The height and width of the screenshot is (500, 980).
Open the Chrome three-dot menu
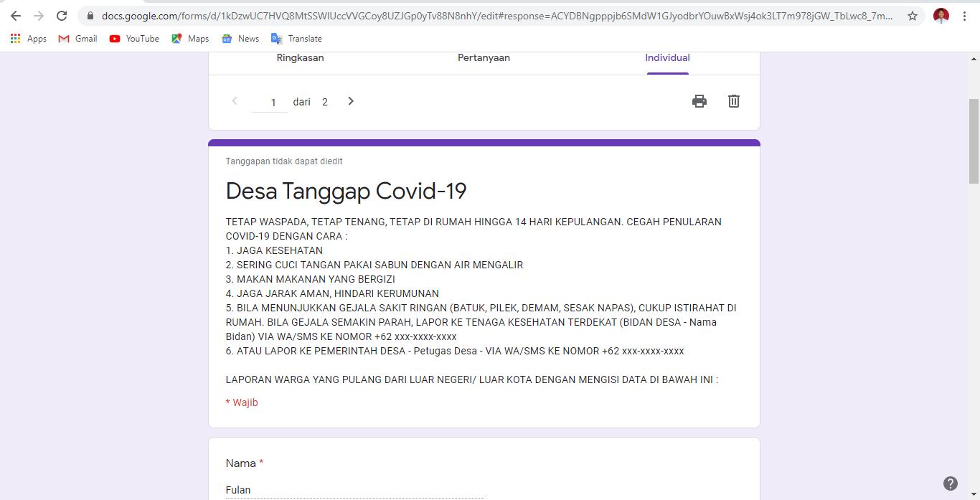[x=965, y=15]
